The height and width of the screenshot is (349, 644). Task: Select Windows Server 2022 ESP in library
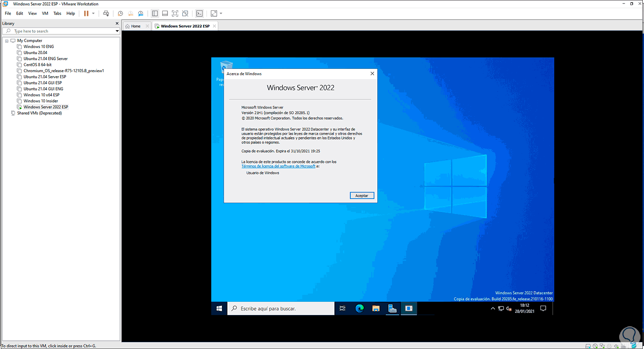click(46, 107)
